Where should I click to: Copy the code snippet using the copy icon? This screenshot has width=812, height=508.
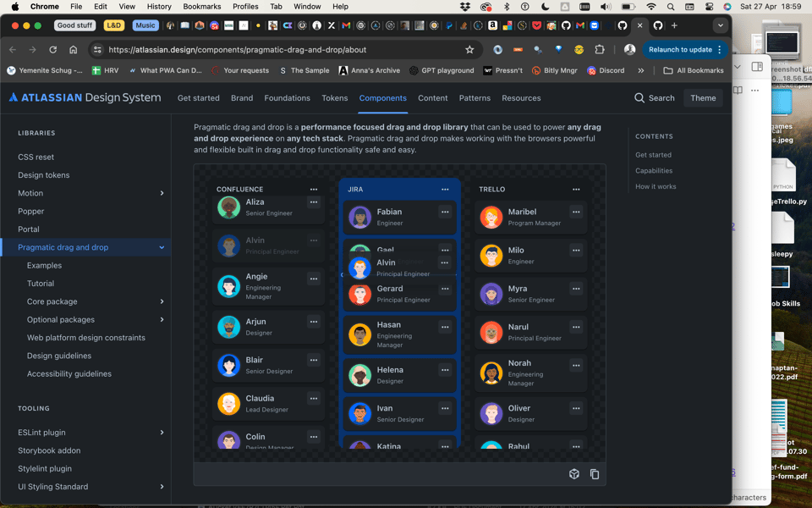595,474
